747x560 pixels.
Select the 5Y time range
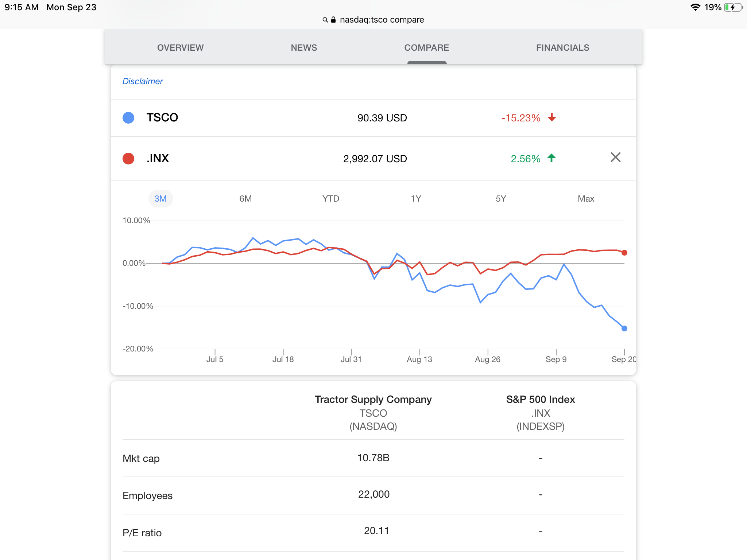point(501,199)
